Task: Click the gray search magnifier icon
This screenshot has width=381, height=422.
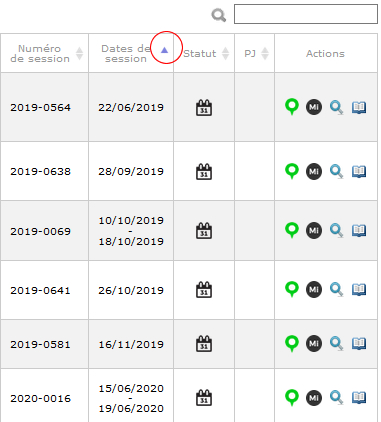Action: tap(219, 15)
